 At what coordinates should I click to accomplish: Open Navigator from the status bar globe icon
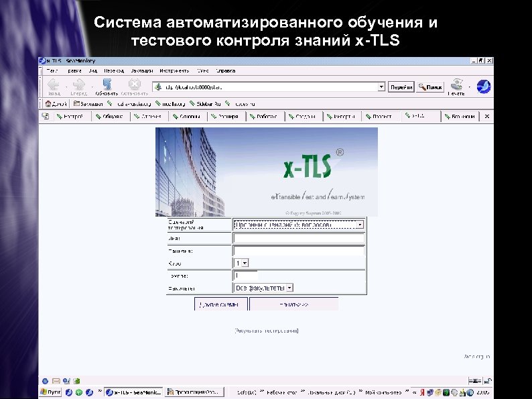[x=45, y=381]
